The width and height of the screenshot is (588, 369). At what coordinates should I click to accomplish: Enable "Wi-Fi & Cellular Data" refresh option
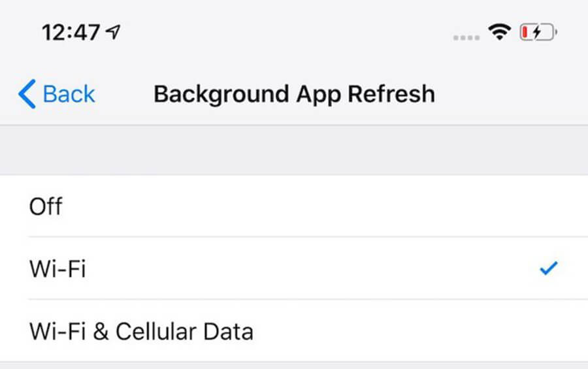pos(141,331)
